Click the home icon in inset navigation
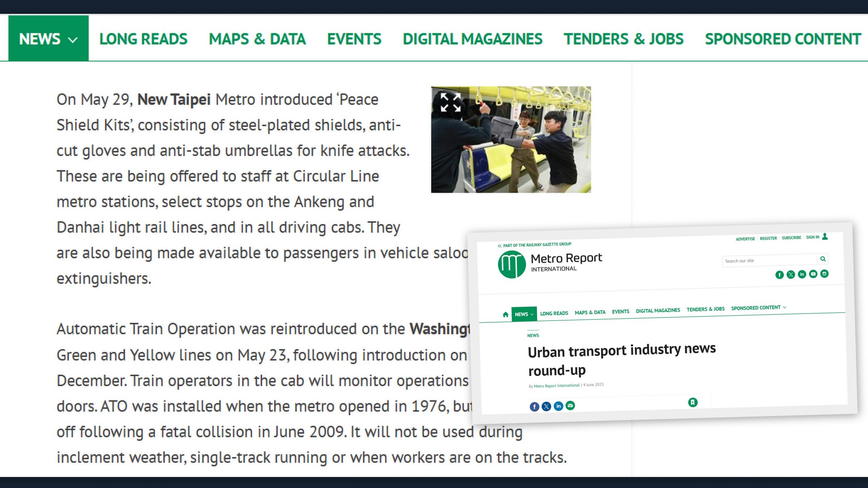 pyautogui.click(x=506, y=314)
